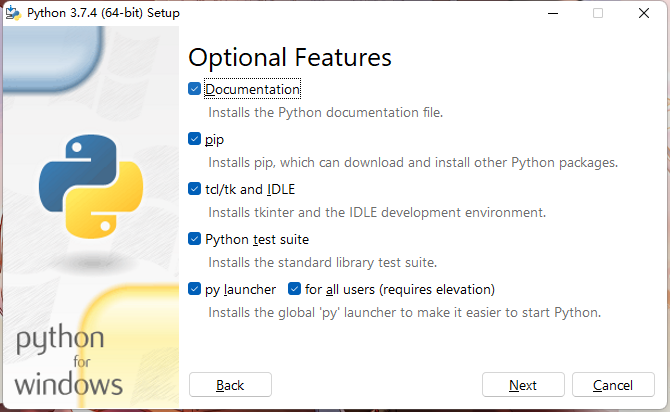Click the 'Installs the Python documentation file' description
The width and height of the screenshot is (670, 412).
click(325, 112)
